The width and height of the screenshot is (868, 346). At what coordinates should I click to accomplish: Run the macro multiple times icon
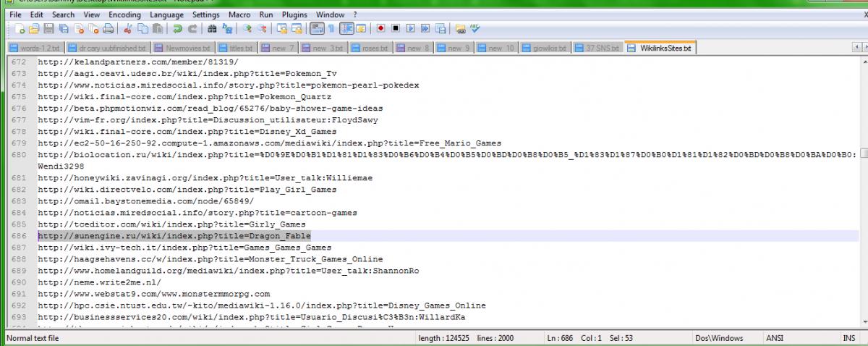(425, 29)
